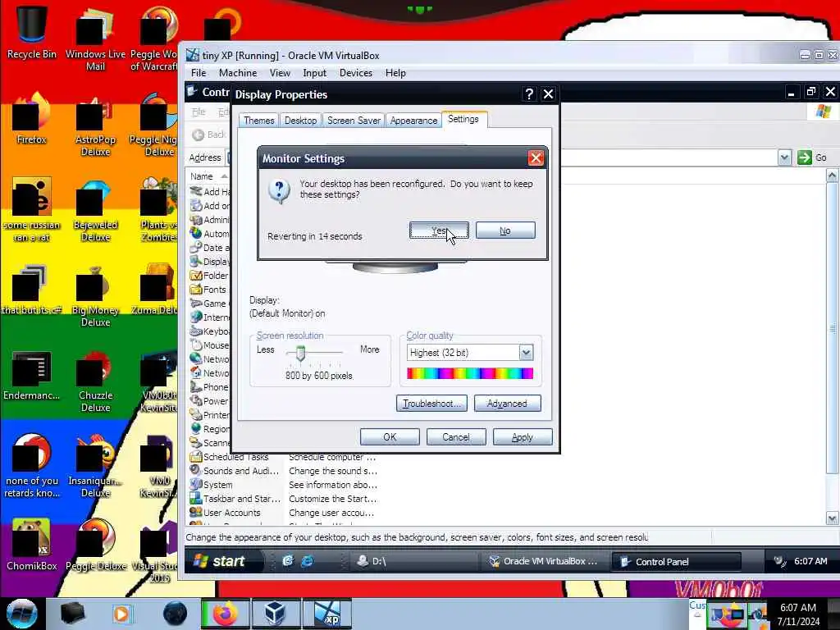This screenshot has width=840, height=630.
Task: Open the Screen Saver tab
Action: 354,121
